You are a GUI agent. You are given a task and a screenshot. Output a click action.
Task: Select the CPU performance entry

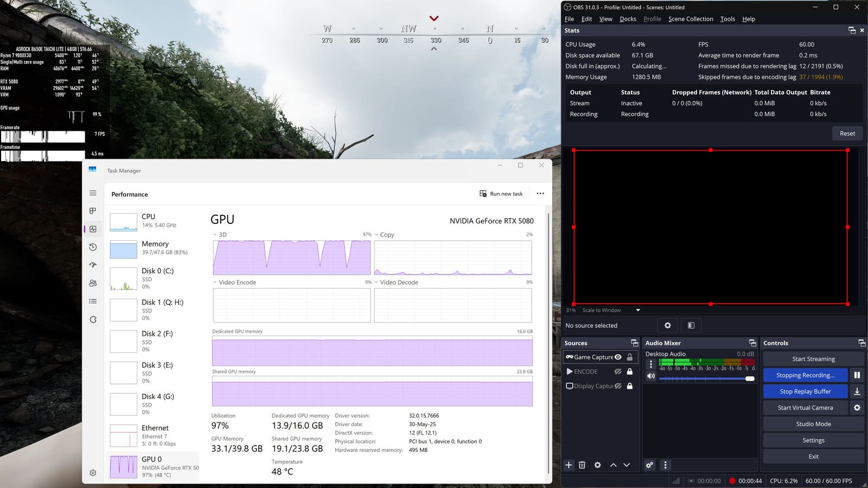click(x=154, y=221)
